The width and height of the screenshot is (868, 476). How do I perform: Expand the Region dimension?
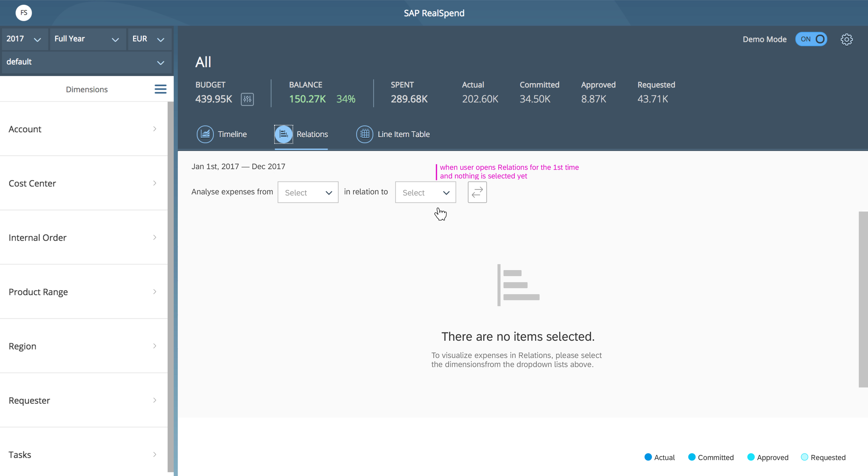pos(84,346)
